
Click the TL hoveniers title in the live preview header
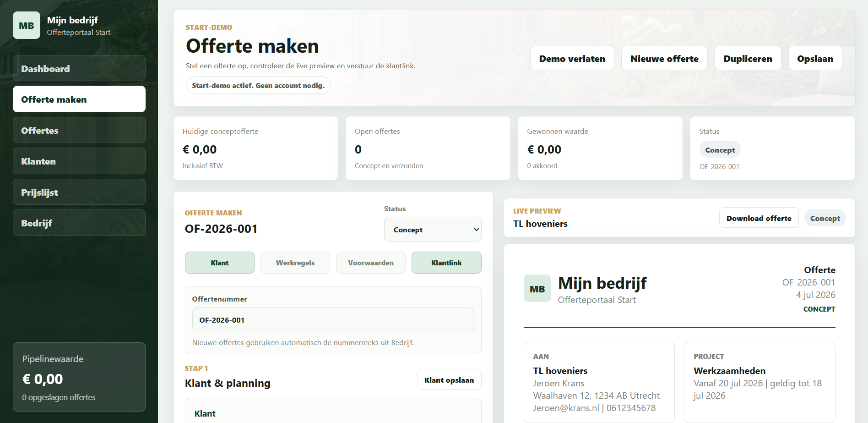pos(540,224)
